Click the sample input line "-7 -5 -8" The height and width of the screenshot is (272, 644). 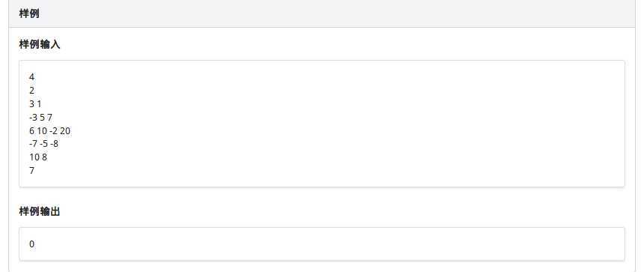43,144
